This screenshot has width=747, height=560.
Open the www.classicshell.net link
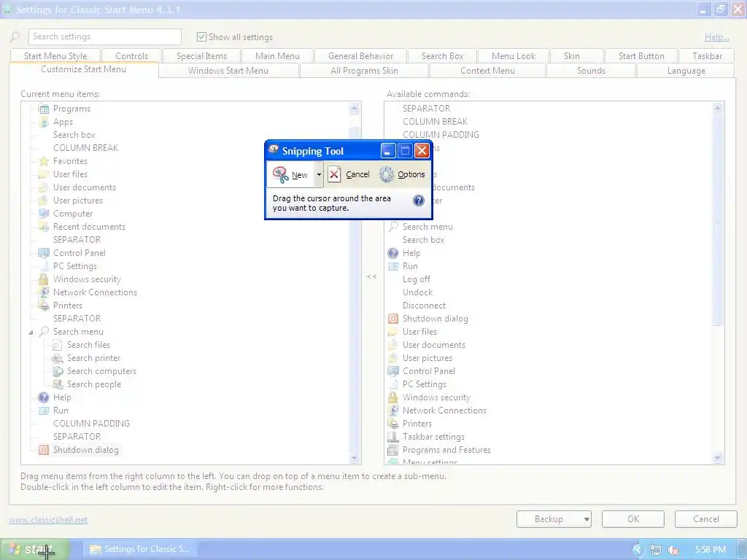[x=48, y=520]
